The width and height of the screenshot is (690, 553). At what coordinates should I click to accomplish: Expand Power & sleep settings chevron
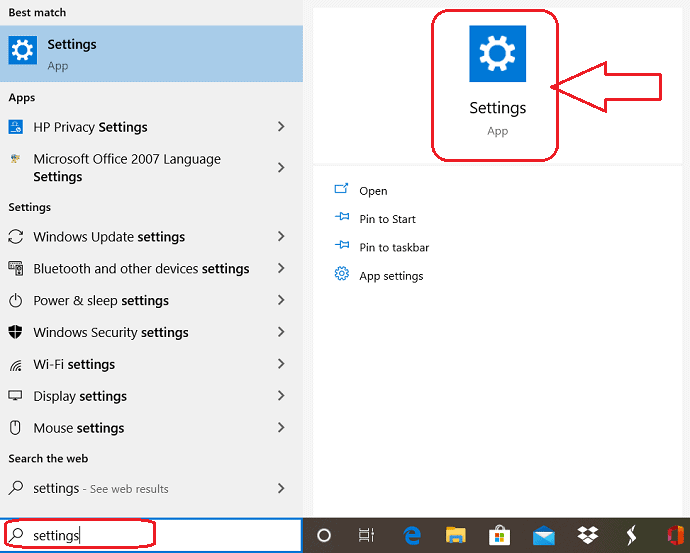(x=281, y=300)
